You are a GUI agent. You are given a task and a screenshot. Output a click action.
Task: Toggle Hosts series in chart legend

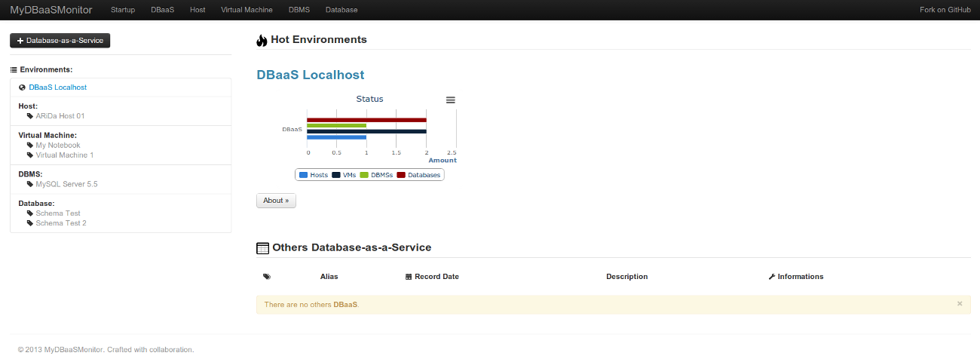[314, 175]
